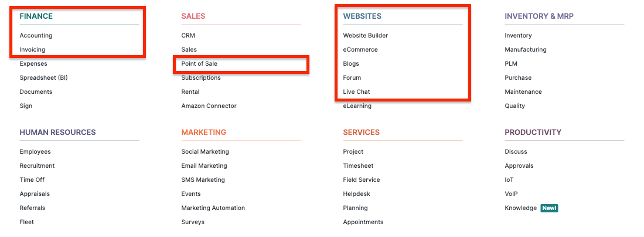
Task: Select Invoicing under Finance
Action: [x=32, y=49]
